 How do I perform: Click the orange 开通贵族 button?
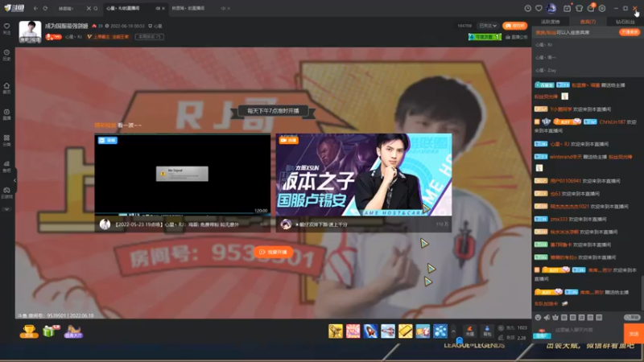630,32
